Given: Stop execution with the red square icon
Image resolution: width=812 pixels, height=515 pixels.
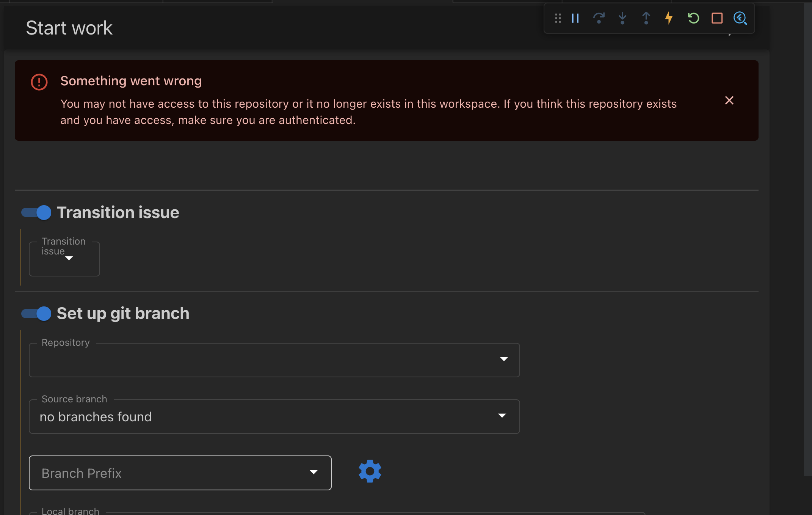Looking at the screenshot, I should point(716,18).
